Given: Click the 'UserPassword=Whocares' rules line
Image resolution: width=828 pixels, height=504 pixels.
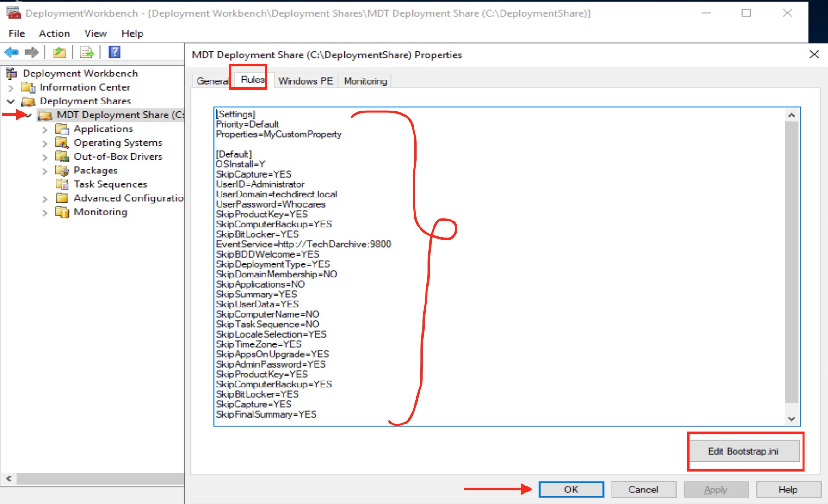Looking at the screenshot, I should 271,204.
